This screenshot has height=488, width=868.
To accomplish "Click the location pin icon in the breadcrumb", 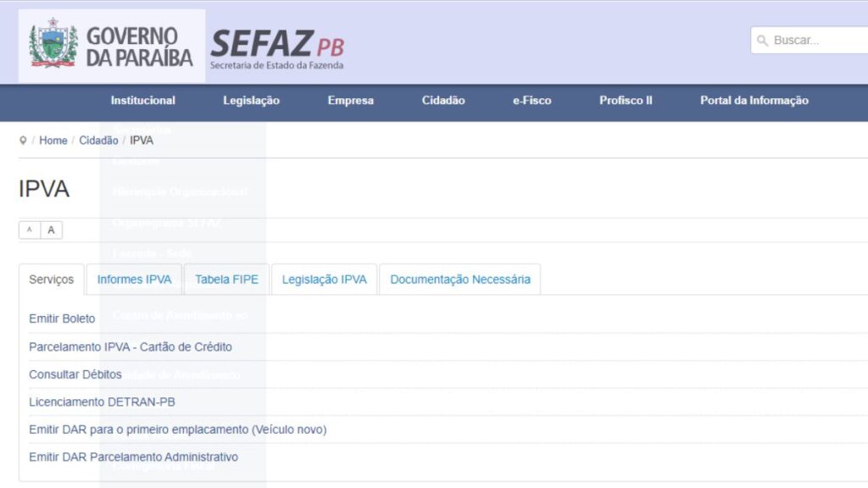I will [24, 140].
